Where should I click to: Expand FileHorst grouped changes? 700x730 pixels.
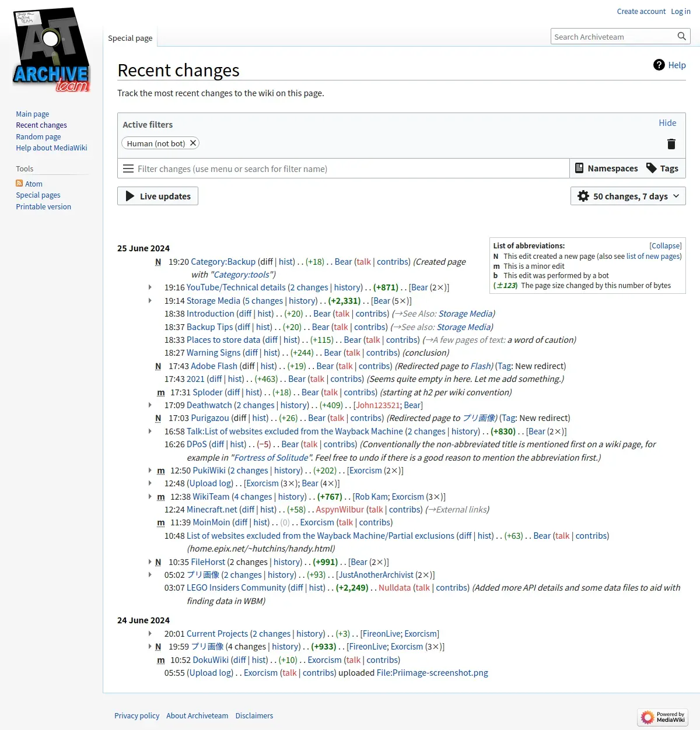(150, 562)
